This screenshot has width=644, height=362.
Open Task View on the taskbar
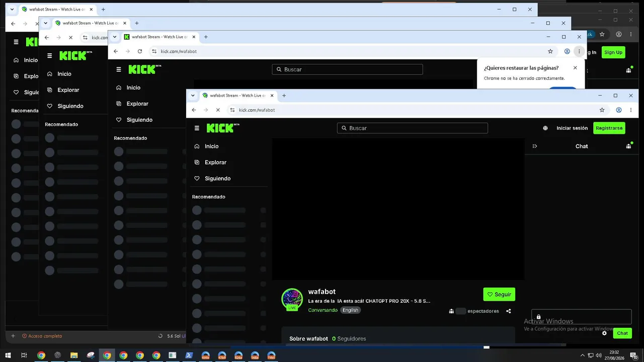(x=24, y=355)
